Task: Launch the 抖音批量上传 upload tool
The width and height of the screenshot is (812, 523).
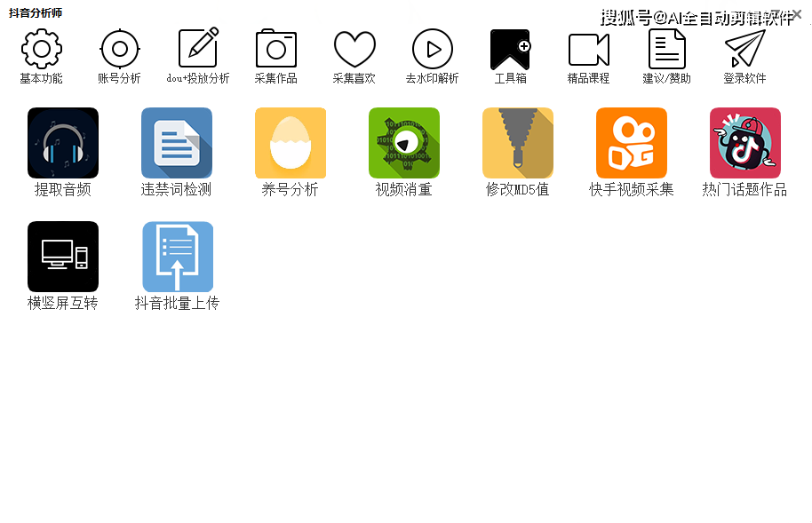Action: coord(177,266)
